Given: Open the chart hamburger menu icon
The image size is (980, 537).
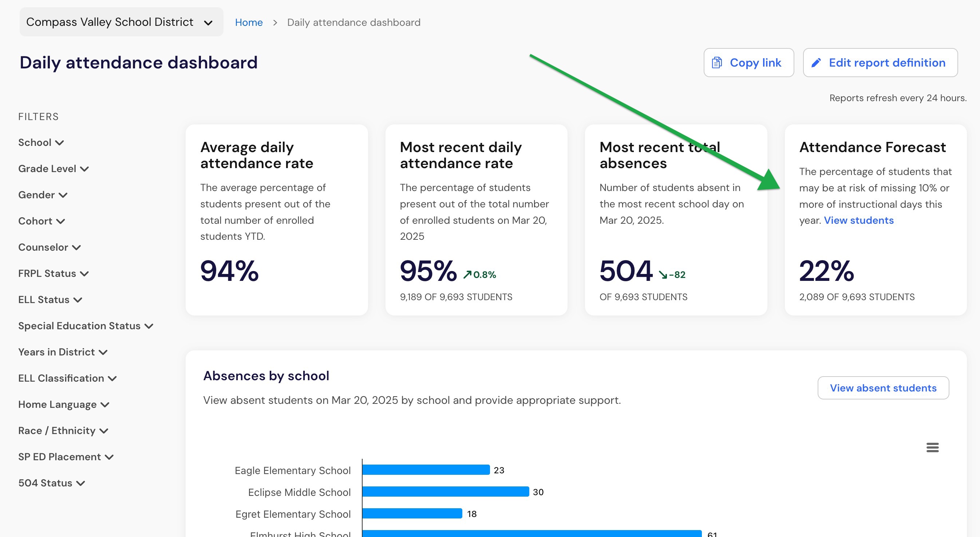Looking at the screenshot, I should pyautogui.click(x=932, y=447).
